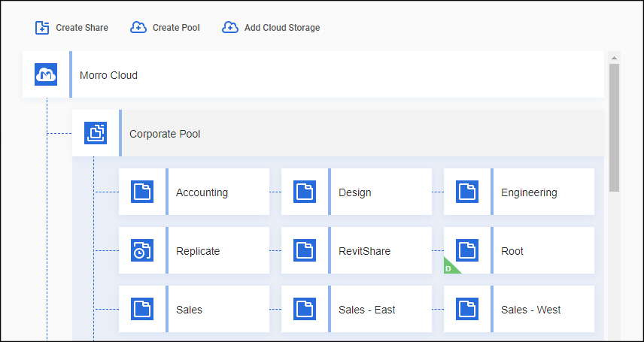
Task: Click the Corporate Pool stacked-files icon
Action: (96, 133)
